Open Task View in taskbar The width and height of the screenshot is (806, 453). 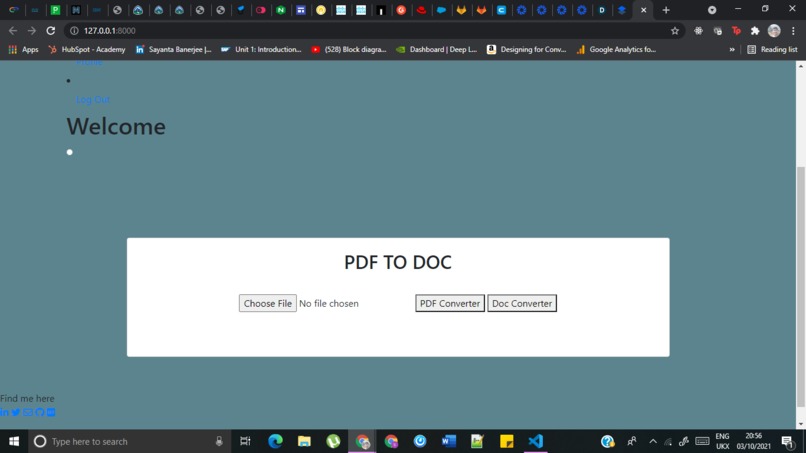pyautogui.click(x=245, y=441)
